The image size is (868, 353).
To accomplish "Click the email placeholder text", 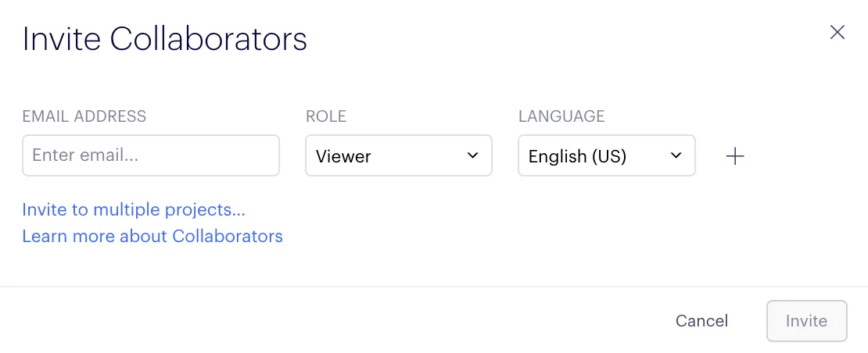I will pos(85,155).
